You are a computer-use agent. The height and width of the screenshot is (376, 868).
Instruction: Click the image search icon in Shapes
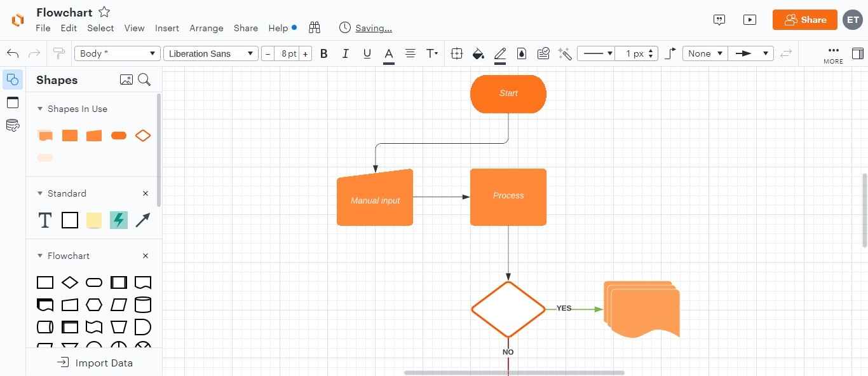[x=126, y=80]
